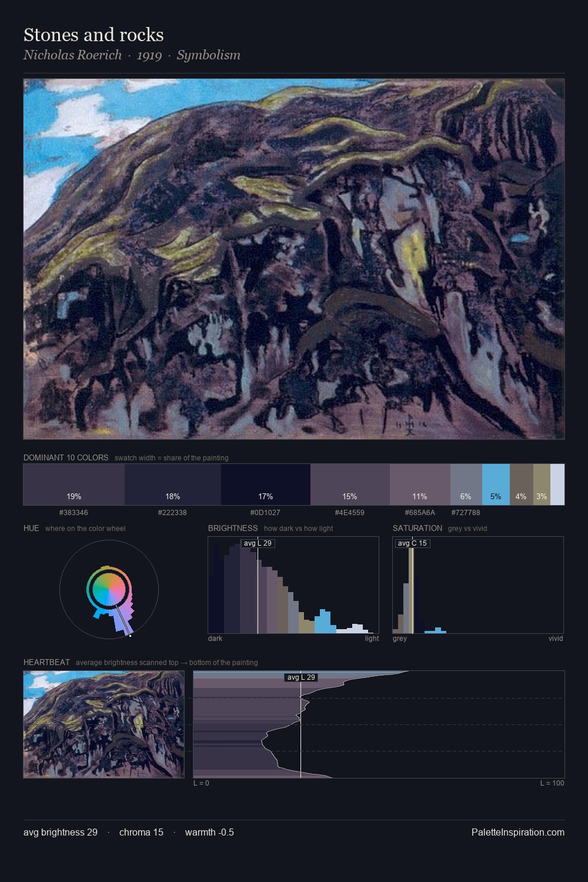Click the BRIGHTNESS section heading
The image size is (588, 882).
click(233, 528)
